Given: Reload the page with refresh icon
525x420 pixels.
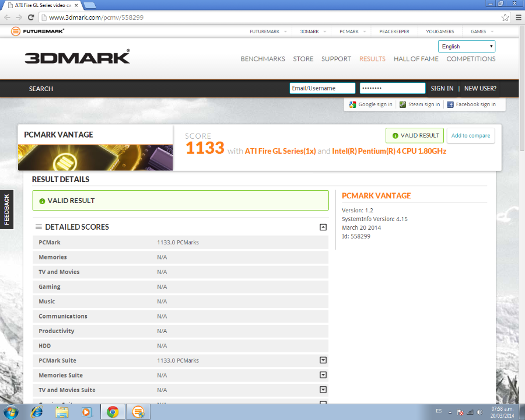Looking at the screenshot, I should (x=31, y=17).
